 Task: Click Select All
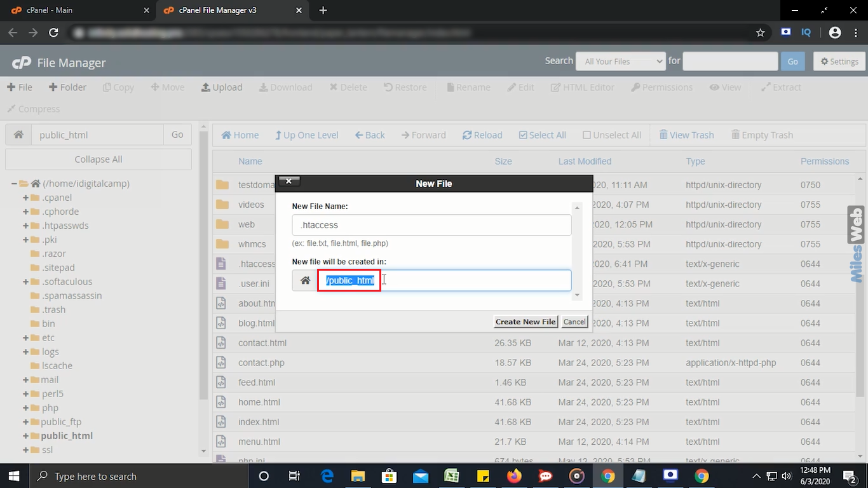pyautogui.click(x=543, y=135)
